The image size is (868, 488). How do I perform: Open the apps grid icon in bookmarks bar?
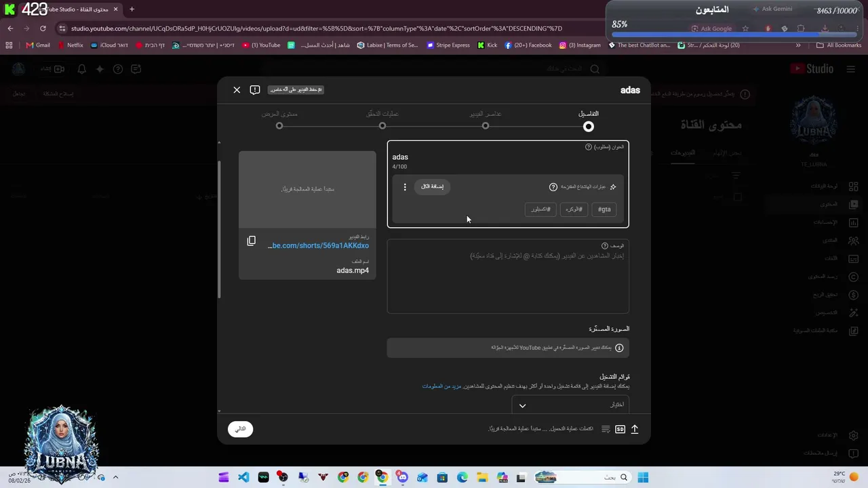9,45
